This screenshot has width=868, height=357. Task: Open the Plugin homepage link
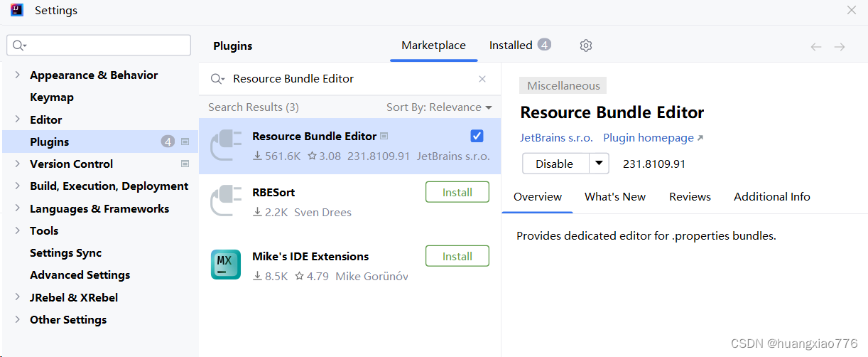[653, 138]
